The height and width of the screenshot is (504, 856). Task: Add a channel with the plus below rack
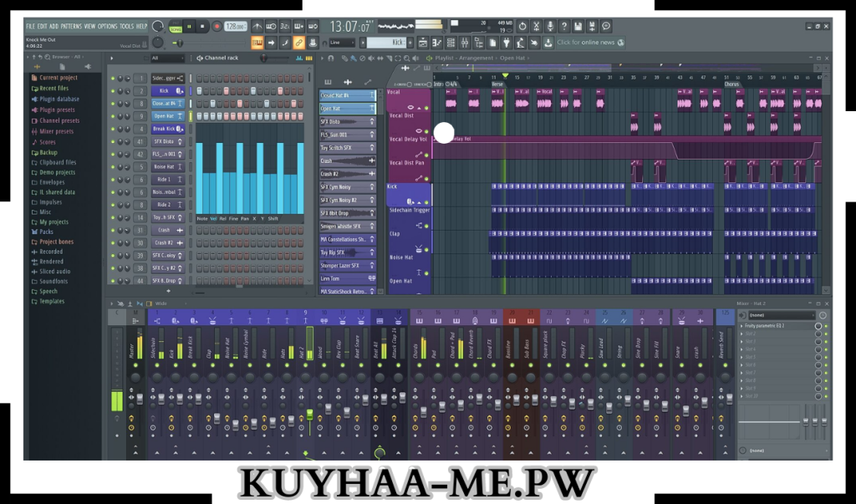click(x=168, y=291)
